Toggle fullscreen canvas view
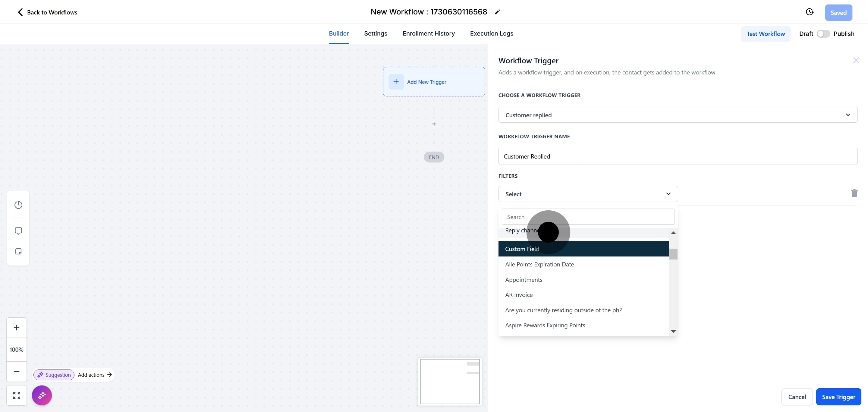Screen dimensions: 868x412 (x=17, y=395)
